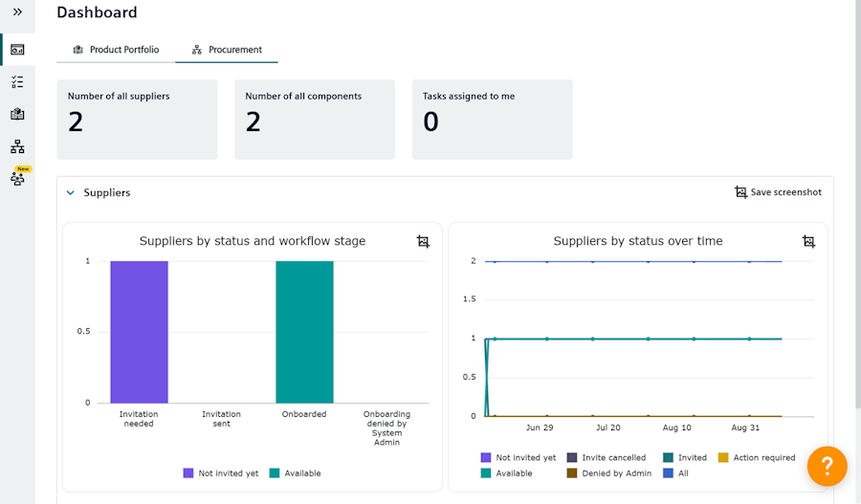Open the product portfolio sidebar icon
861x504 pixels.
(17, 114)
